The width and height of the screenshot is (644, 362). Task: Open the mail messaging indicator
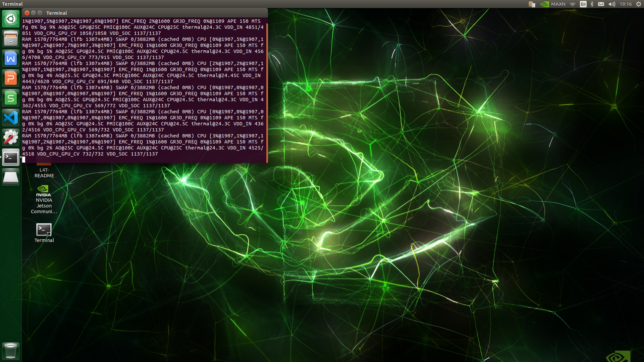pyautogui.click(x=601, y=4)
